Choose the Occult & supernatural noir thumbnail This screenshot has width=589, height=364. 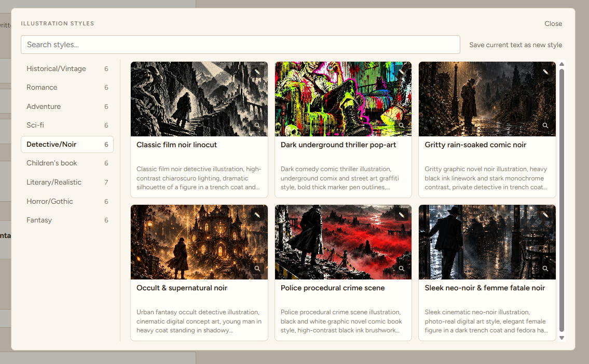(199, 242)
